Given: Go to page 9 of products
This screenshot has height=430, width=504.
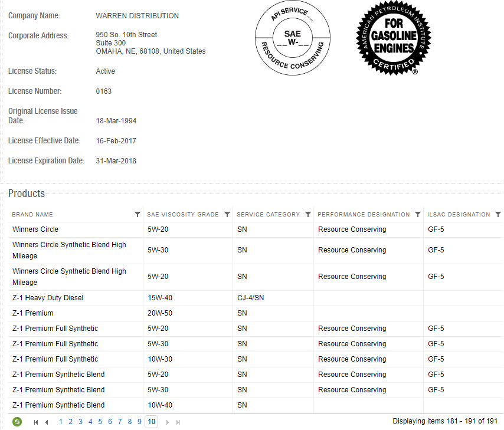Looking at the screenshot, I should (139, 422).
